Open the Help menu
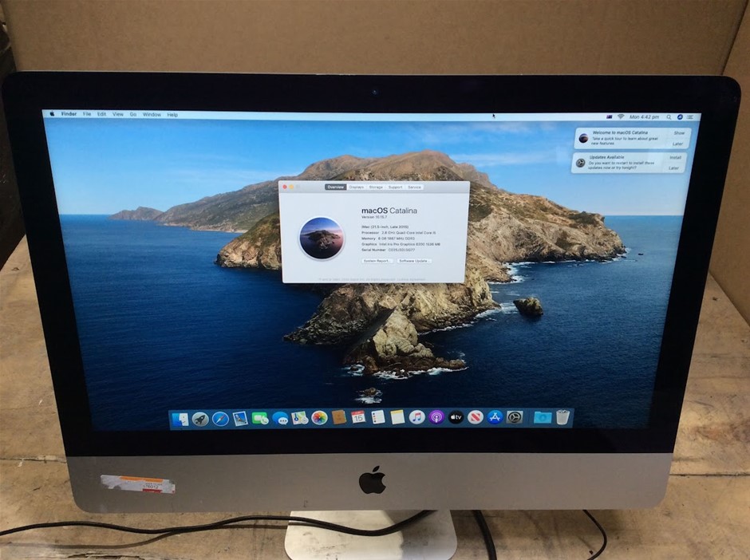The height and width of the screenshot is (560, 750). click(172, 115)
